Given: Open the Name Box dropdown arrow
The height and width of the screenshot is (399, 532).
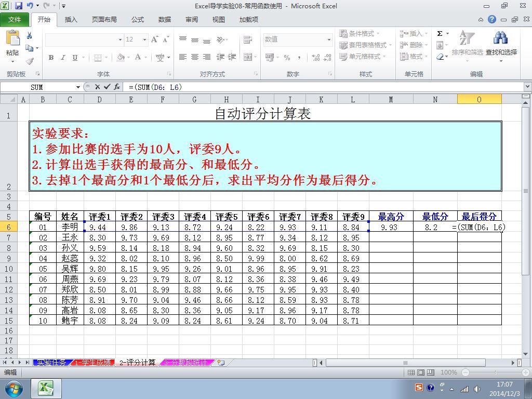Looking at the screenshot, I should point(78,87).
